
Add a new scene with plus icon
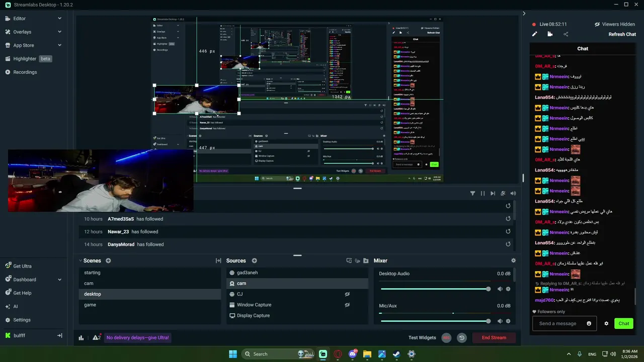click(x=108, y=260)
